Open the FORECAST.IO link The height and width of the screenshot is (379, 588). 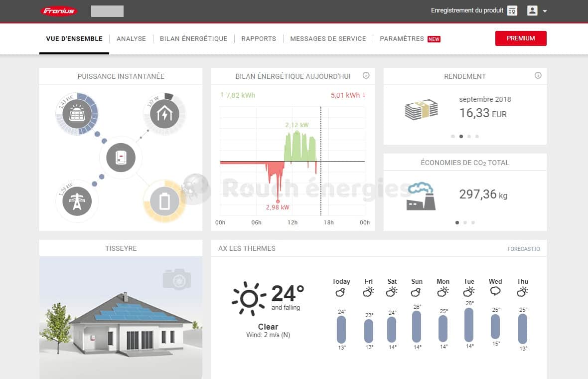click(523, 248)
